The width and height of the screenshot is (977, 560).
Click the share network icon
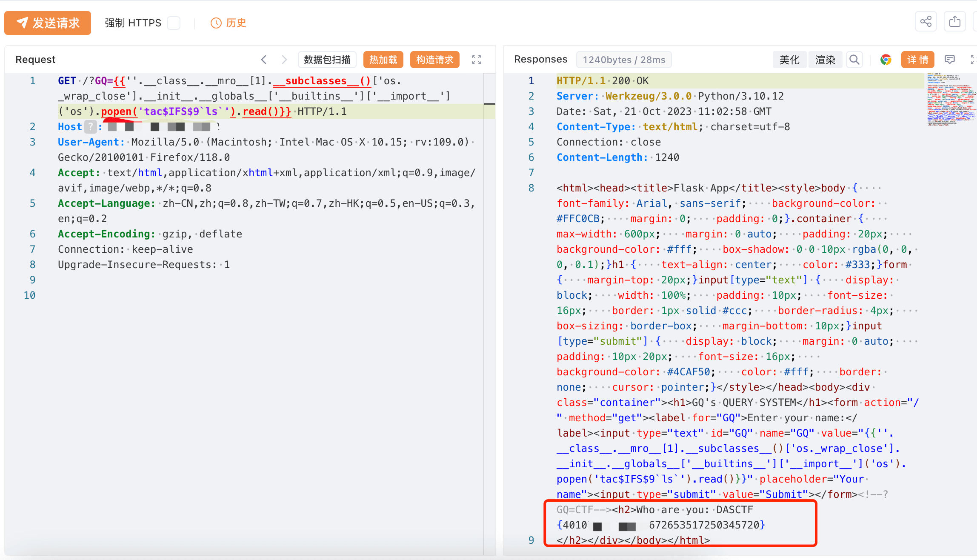(x=926, y=21)
